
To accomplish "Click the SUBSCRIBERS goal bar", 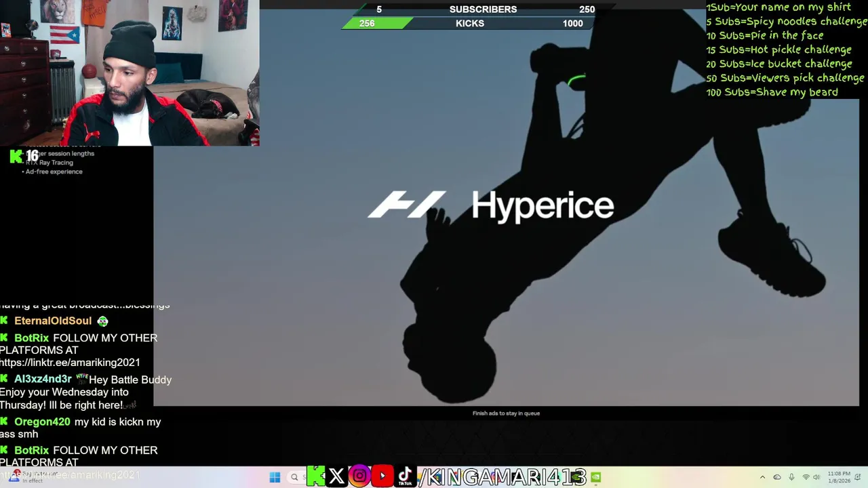I will click(x=483, y=9).
